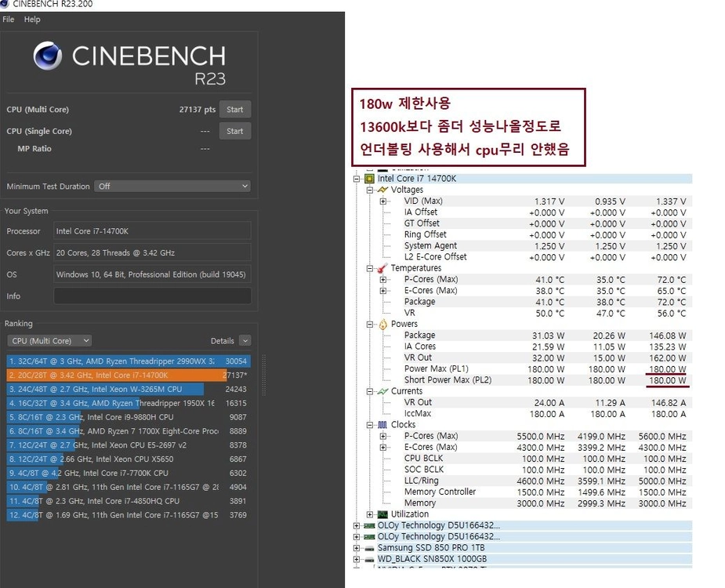Collapse the Currents tree section
The image size is (725, 588).
point(369,391)
